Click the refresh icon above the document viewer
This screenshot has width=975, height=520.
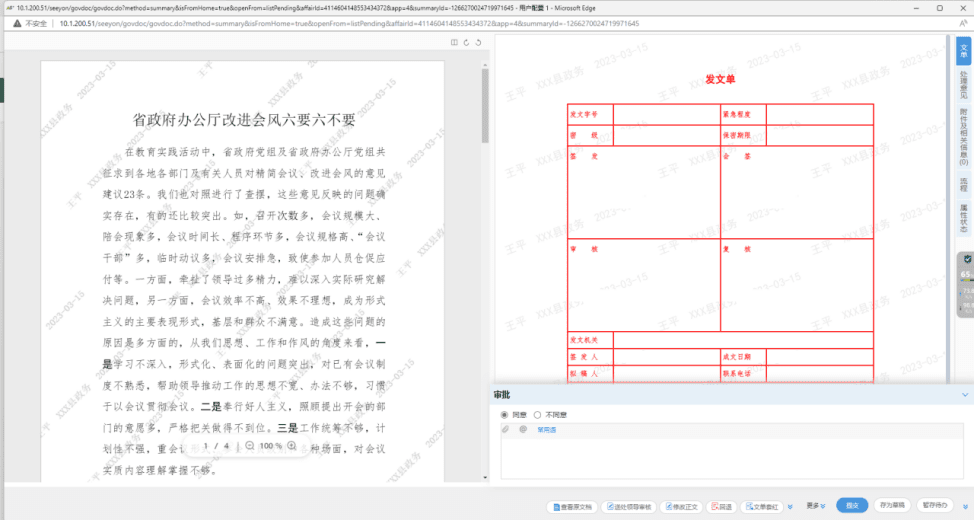coord(466,42)
